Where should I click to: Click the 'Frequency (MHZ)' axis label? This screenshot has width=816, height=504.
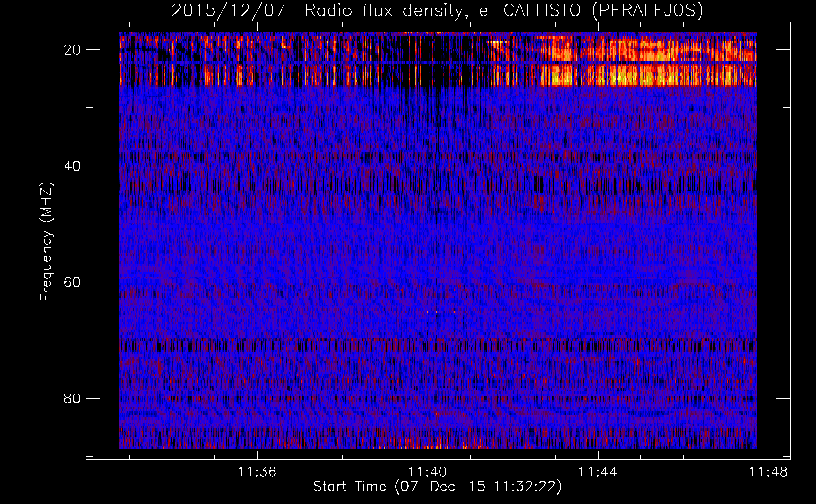tap(46, 242)
